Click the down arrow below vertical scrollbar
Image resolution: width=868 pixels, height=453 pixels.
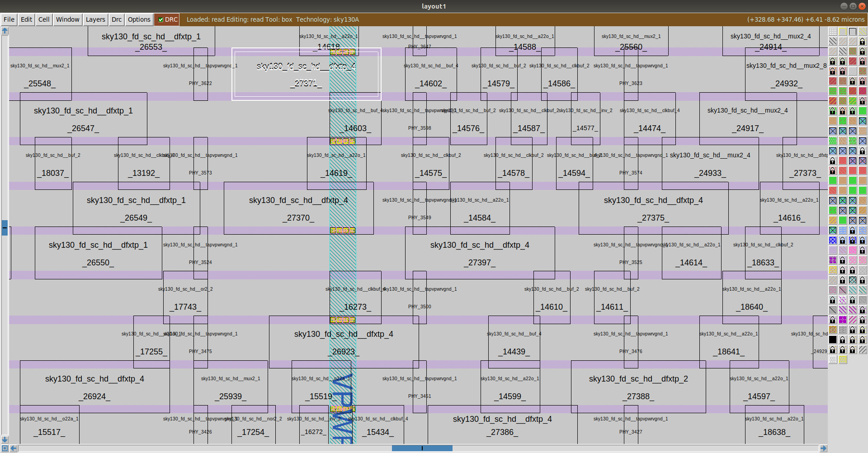pos(5,439)
